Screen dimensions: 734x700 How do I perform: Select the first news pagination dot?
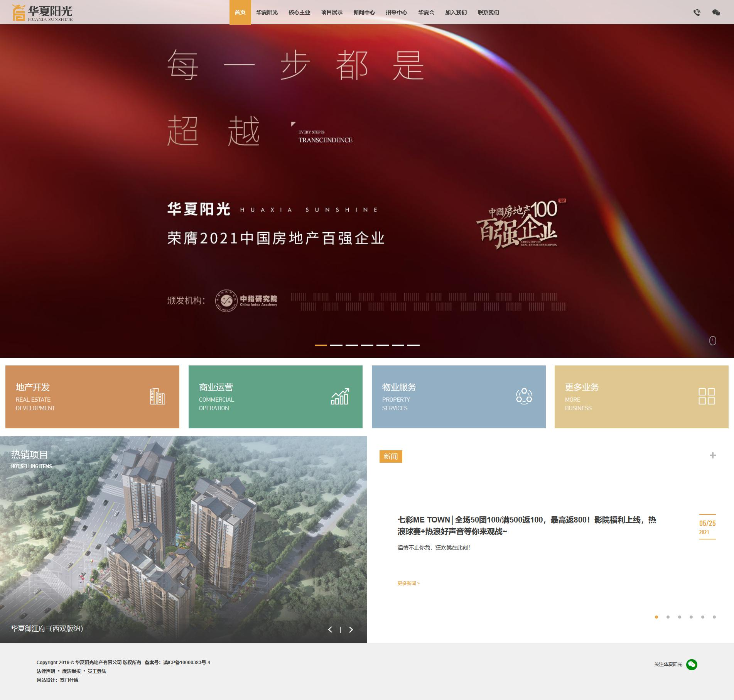coord(656,617)
